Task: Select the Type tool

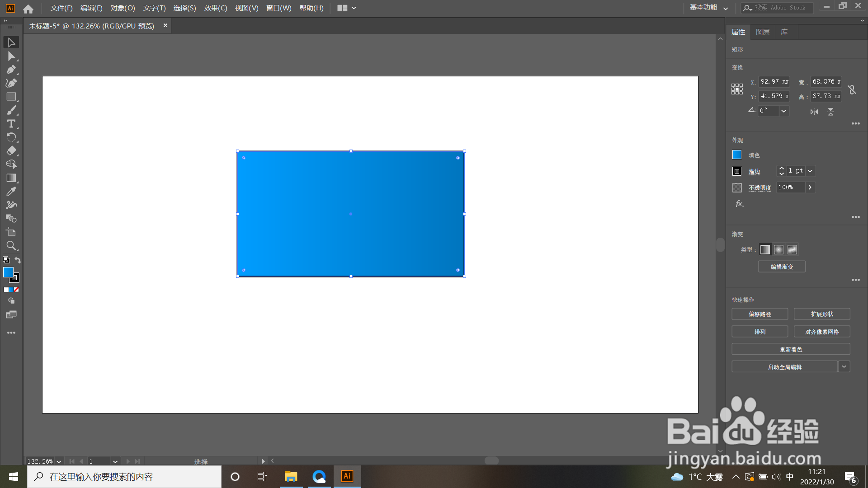Action: pos(11,124)
